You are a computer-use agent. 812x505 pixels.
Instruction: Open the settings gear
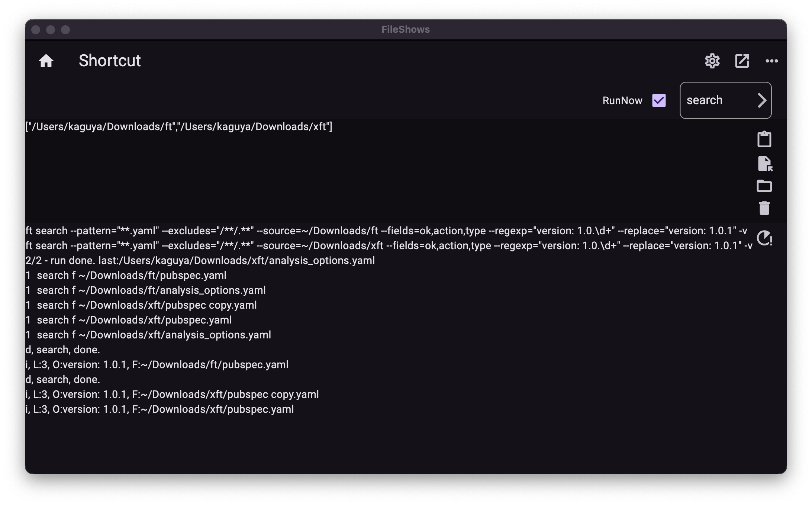click(712, 61)
